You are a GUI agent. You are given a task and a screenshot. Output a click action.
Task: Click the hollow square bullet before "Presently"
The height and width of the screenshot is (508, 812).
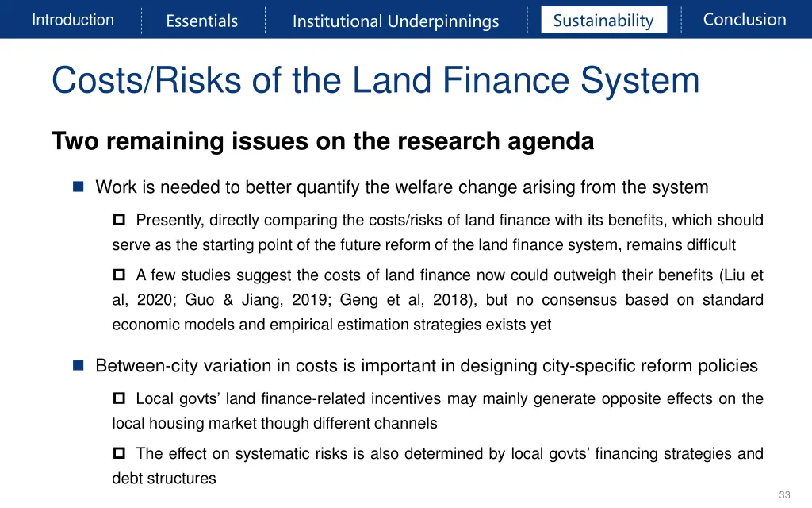[x=120, y=220]
